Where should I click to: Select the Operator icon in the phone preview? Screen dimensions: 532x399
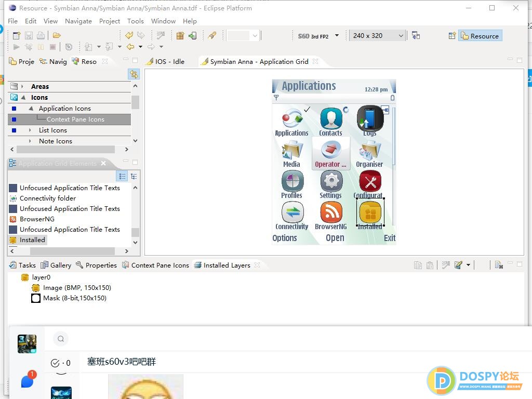coord(331,150)
